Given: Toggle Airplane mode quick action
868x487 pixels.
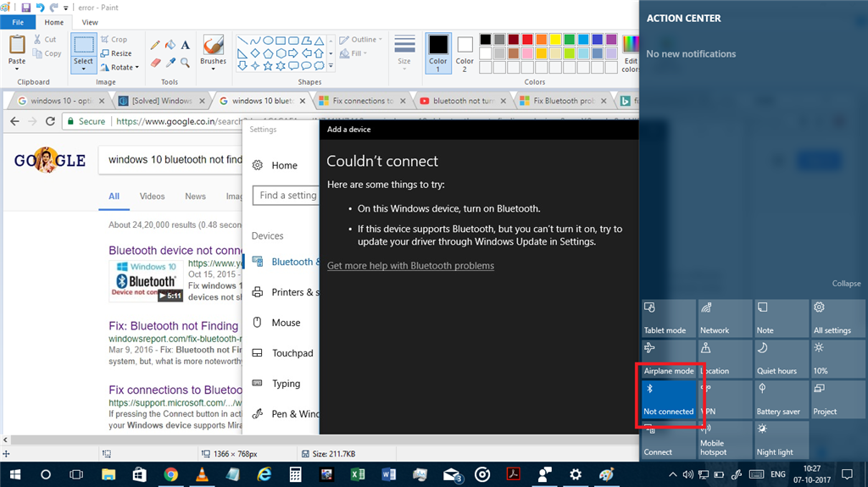Looking at the screenshot, I should pyautogui.click(x=669, y=358).
